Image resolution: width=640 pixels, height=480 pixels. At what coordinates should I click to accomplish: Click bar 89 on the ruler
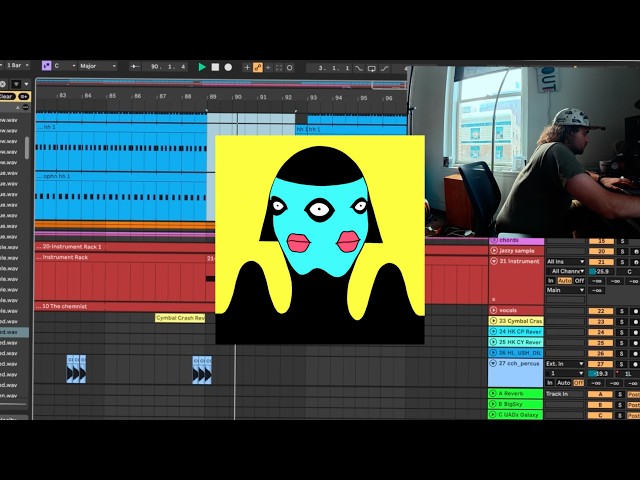tap(213, 97)
